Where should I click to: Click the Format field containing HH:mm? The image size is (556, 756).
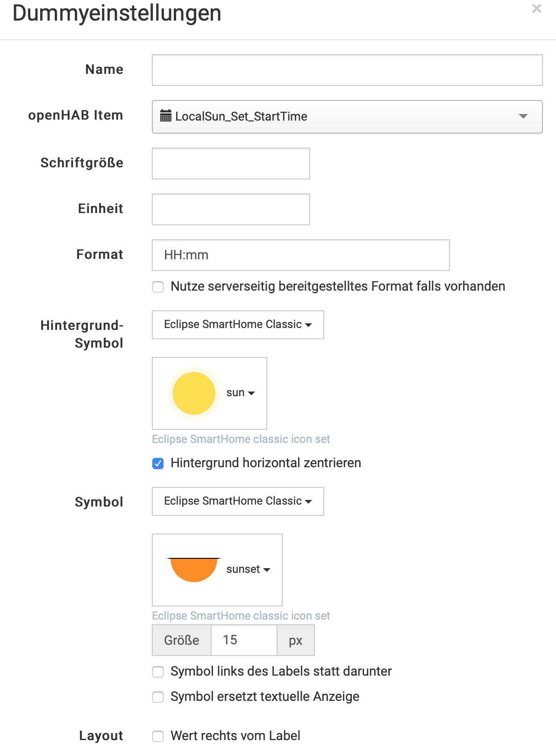(x=300, y=255)
